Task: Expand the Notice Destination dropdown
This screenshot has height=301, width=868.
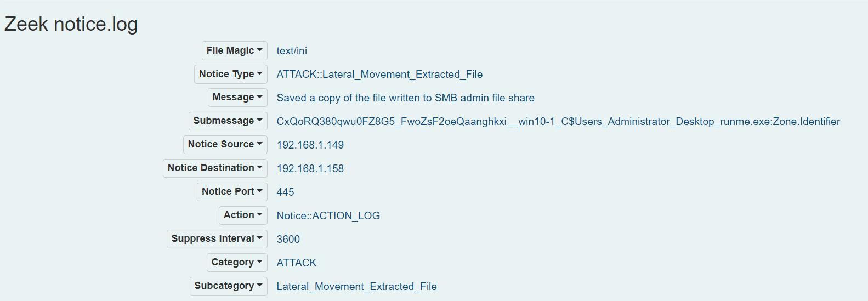Action: tap(215, 168)
